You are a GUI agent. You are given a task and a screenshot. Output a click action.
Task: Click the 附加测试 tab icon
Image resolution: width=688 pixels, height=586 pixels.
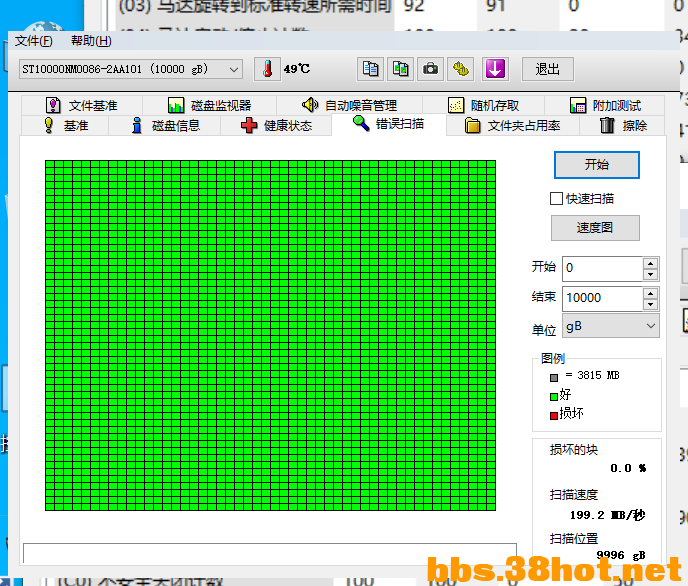tap(578, 105)
